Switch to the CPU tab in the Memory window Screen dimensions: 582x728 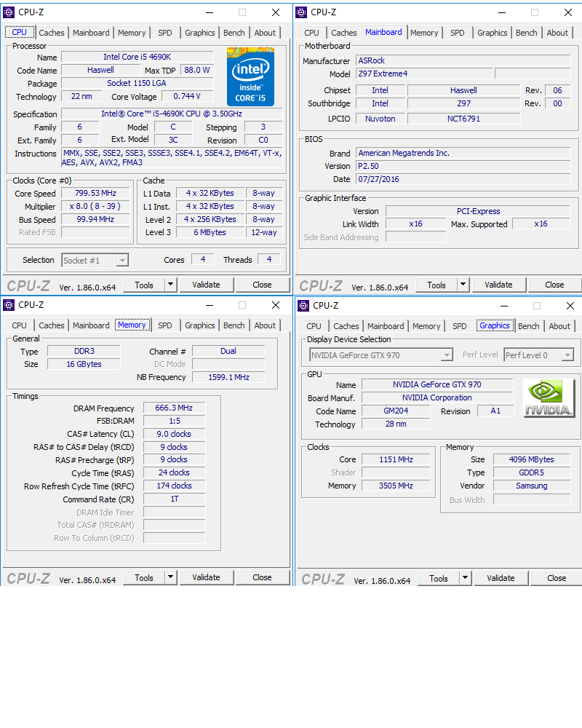(20, 325)
